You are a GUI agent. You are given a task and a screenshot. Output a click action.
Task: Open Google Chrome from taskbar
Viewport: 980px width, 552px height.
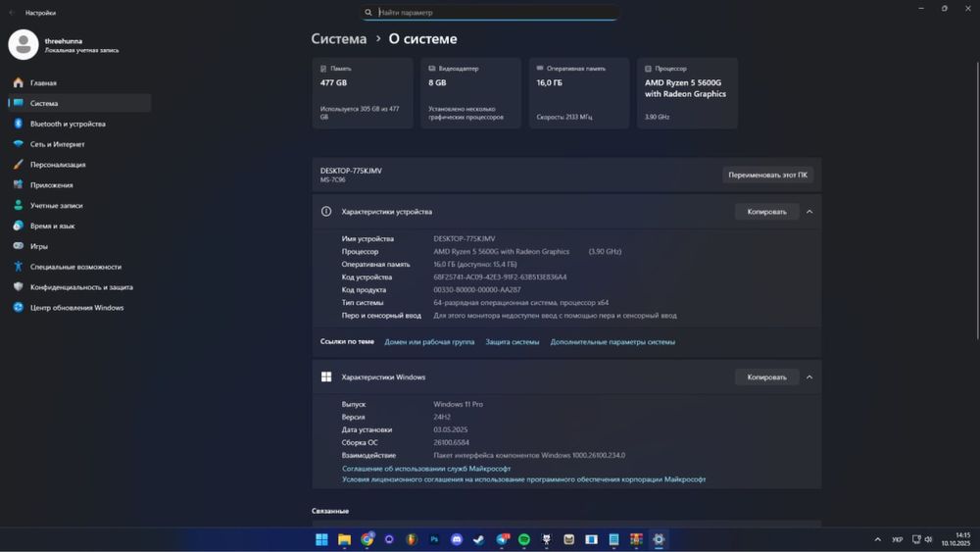[367, 539]
